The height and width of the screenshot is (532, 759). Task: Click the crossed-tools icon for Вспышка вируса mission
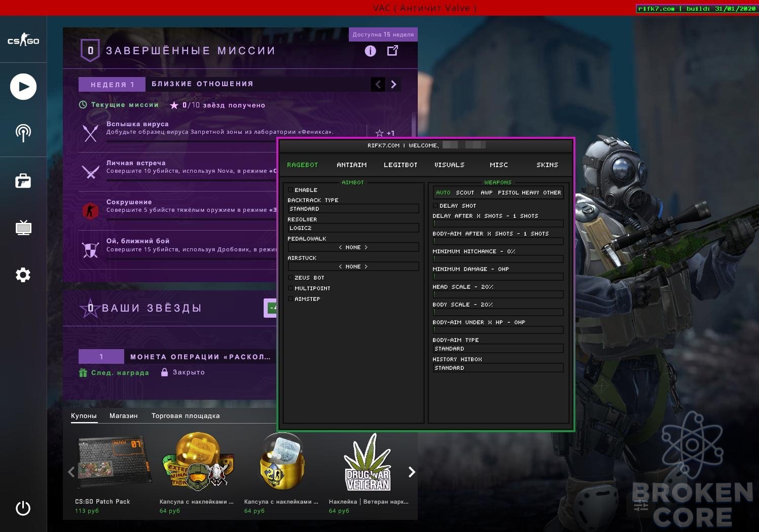[x=91, y=133]
